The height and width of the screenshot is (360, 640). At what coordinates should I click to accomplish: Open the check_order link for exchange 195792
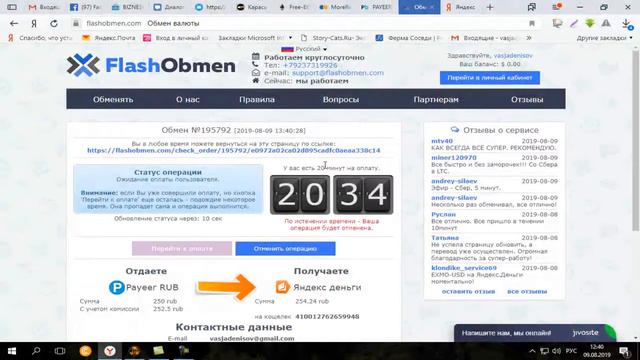[x=233, y=150]
